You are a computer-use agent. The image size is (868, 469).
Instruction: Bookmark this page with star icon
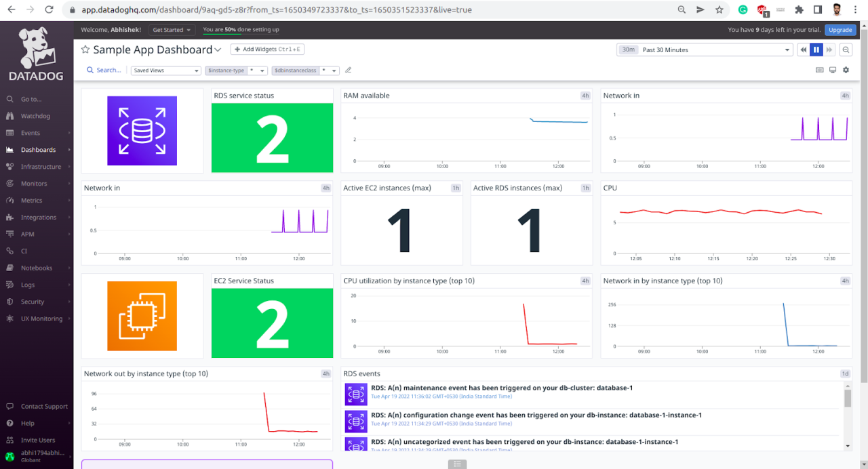(x=719, y=10)
